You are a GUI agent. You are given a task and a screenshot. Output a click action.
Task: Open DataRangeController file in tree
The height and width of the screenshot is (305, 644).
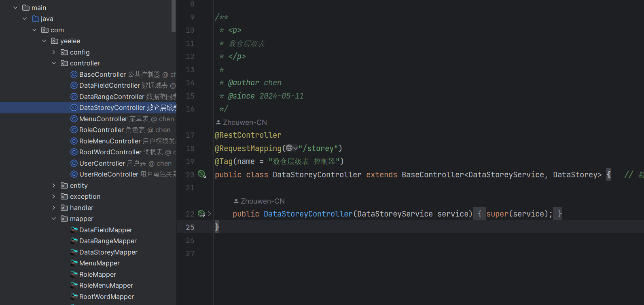coord(112,97)
